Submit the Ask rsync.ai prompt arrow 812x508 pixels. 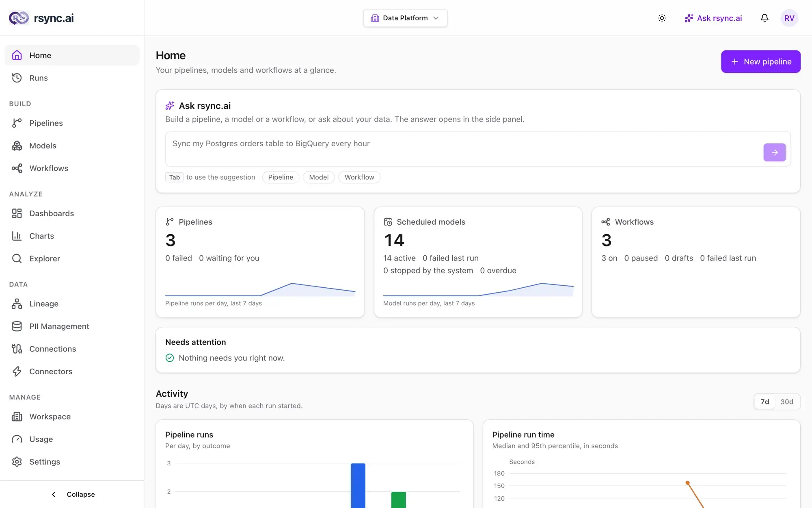pos(775,152)
